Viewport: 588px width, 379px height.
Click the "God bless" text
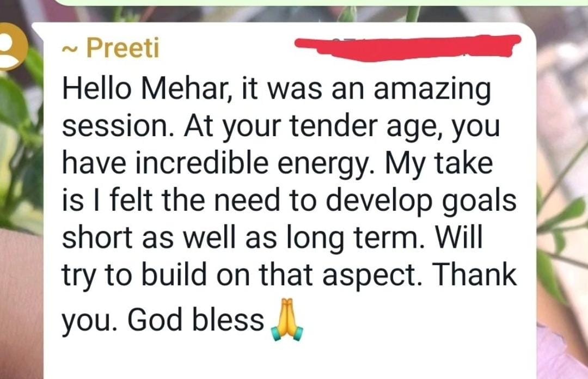pyautogui.click(x=195, y=321)
